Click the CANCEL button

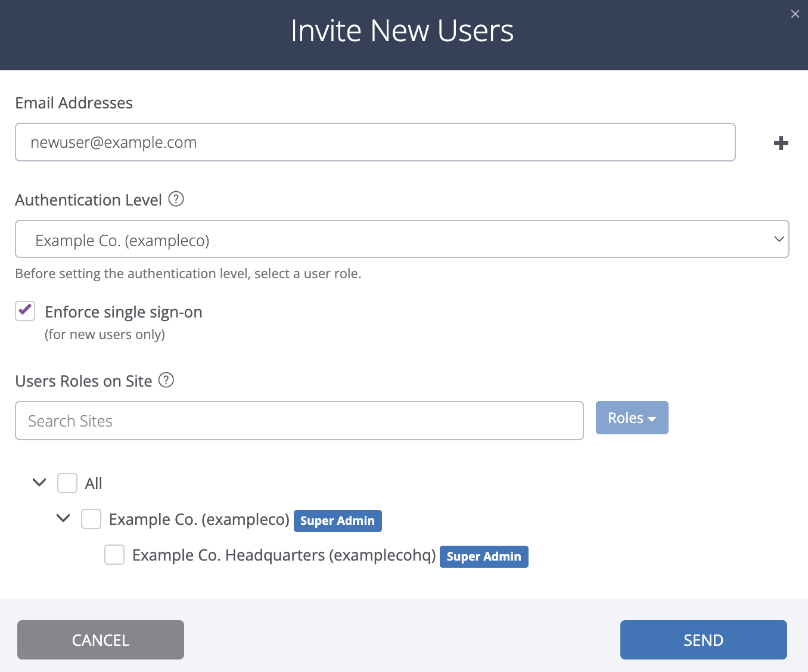click(x=100, y=640)
